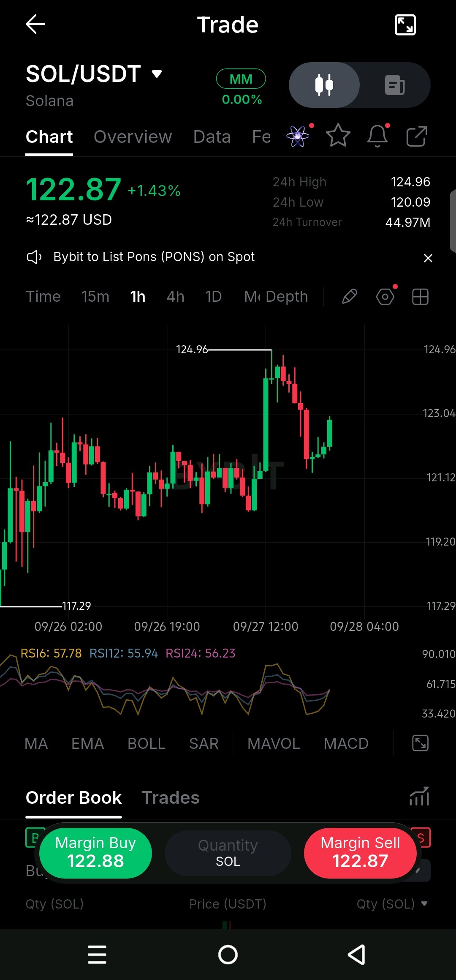Add SOL/USDT to favorites with star
This screenshot has height=980, width=456.
[338, 136]
